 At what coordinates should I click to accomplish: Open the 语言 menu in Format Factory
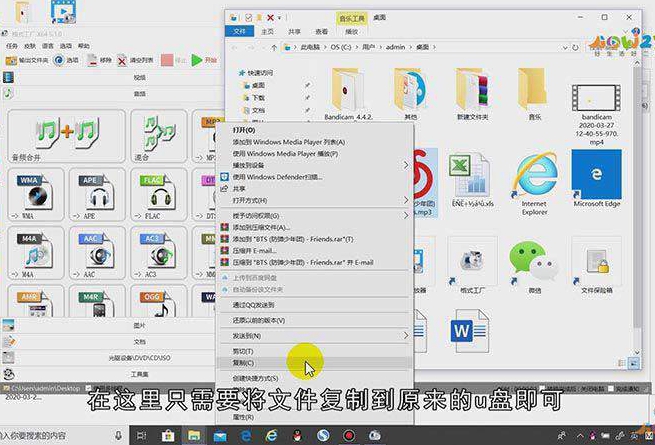[x=48, y=46]
